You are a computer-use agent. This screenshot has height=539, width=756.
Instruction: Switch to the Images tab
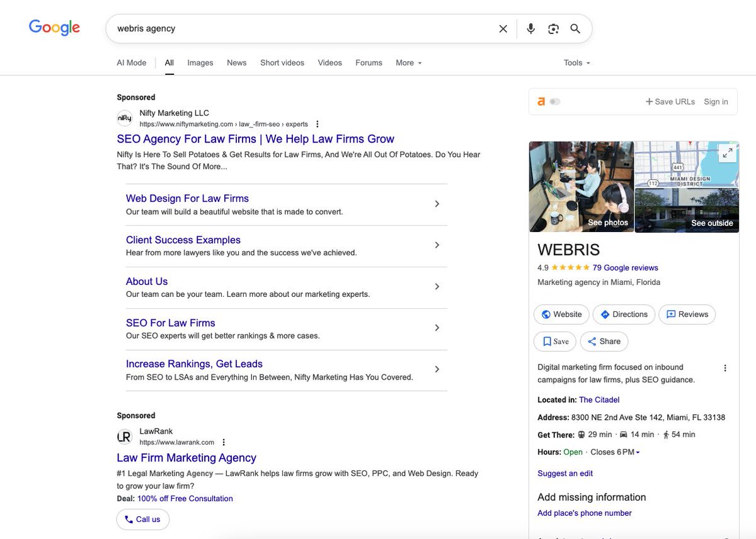tap(200, 63)
